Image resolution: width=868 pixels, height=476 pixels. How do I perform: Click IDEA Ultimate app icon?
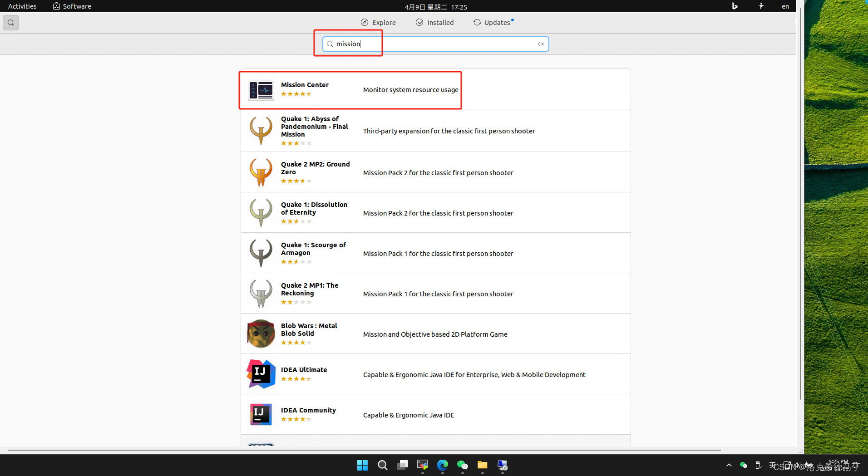pos(261,374)
